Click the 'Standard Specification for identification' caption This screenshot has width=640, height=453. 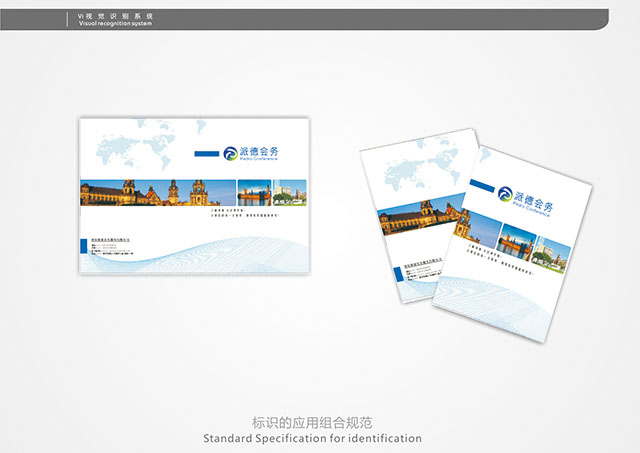(312, 438)
